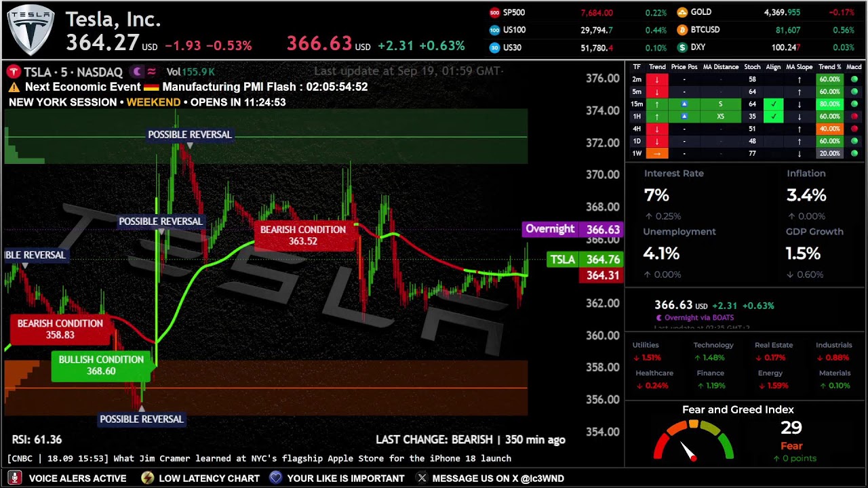Image resolution: width=868 pixels, height=488 pixels.
Task: Click the 15m 80.00% trend cell
Action: click(x=829, y=104)
